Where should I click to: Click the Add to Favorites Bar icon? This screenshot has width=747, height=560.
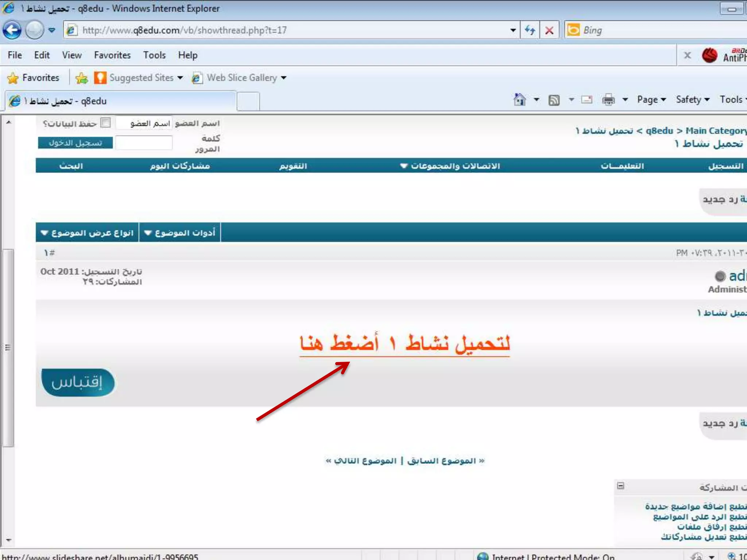tap(82, 78)
